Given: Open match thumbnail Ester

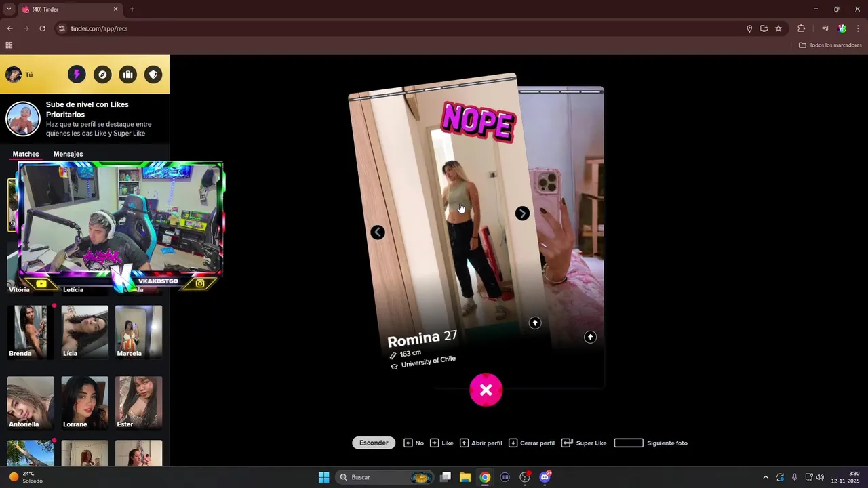Looking at the screenshot, I should pyautogui.click(x=138, y=403).
